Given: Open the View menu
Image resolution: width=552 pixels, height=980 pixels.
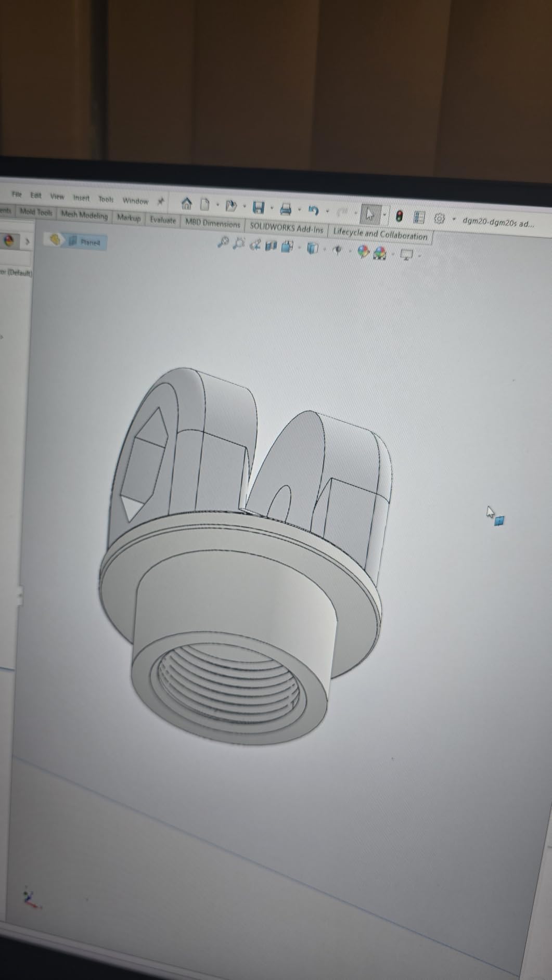Looking at the screenshot, I should [x=57, y=197].
